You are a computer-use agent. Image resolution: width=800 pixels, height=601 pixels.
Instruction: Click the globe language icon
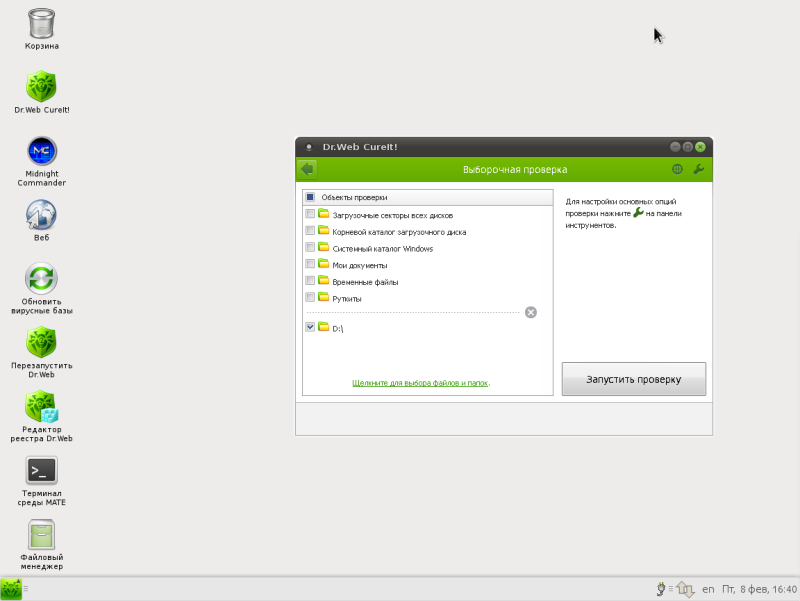coord(677,169)
